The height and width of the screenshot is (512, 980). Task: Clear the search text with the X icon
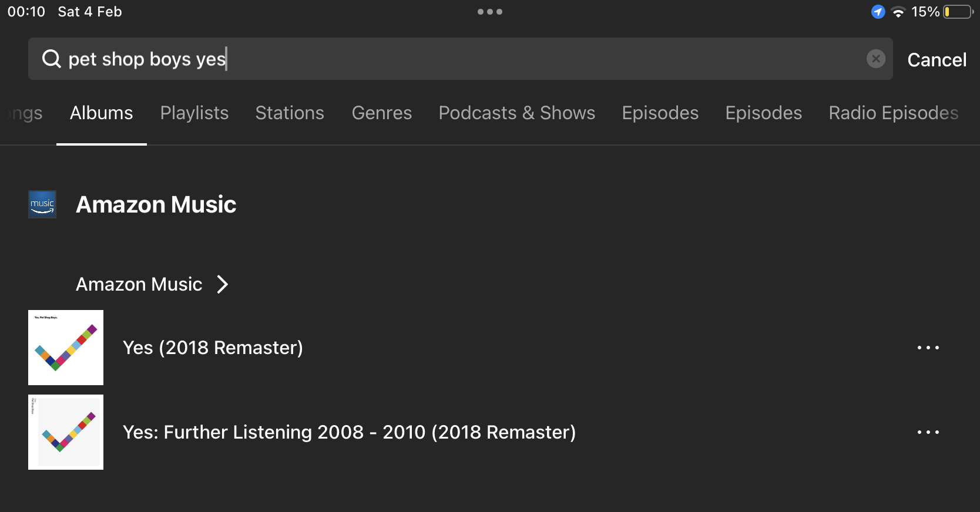pyautogui.click(x=875, y=59)
